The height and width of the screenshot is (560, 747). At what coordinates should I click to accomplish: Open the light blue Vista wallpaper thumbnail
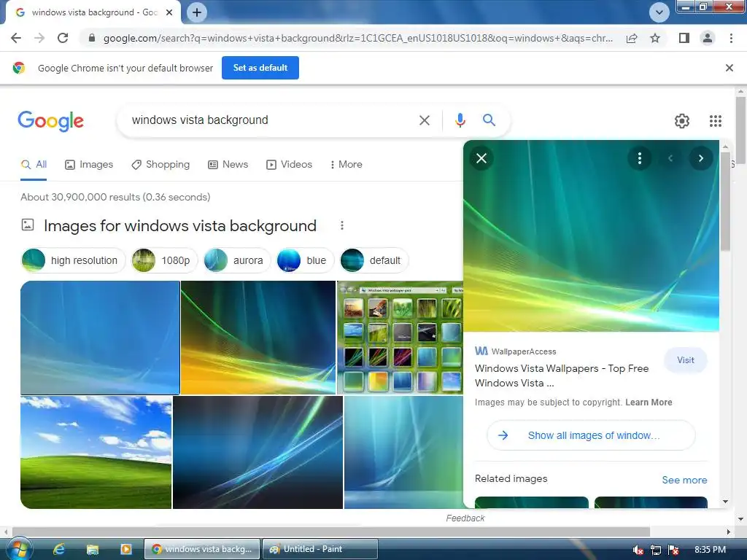(100, 338)
